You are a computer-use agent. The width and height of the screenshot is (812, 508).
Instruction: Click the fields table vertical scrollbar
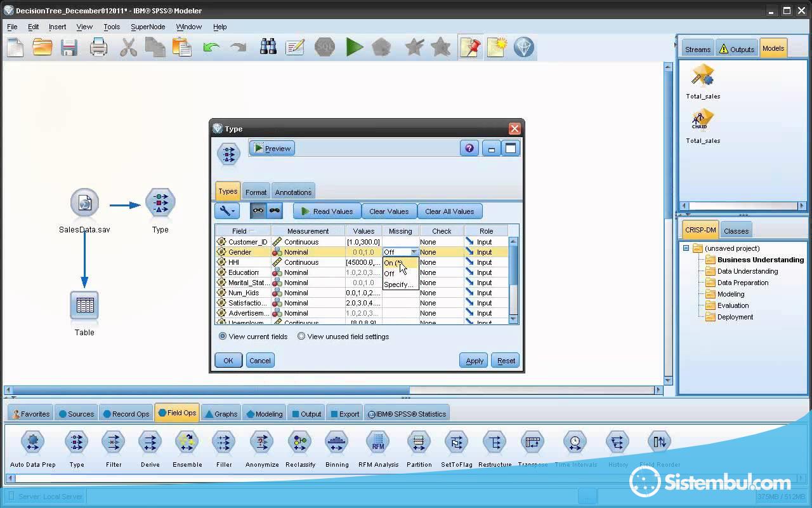pos(514,279)
